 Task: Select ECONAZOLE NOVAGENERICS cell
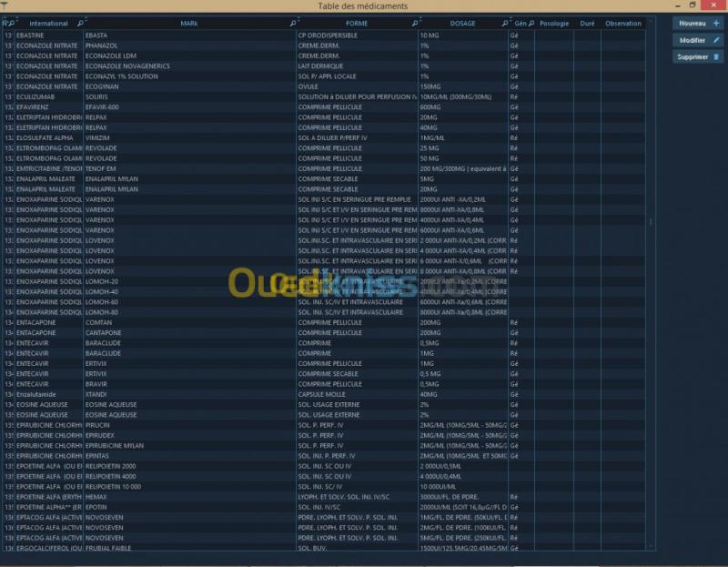pos(189,66)
